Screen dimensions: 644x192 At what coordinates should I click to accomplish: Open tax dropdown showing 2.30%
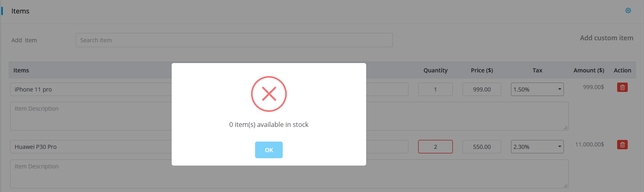[537, 147]
